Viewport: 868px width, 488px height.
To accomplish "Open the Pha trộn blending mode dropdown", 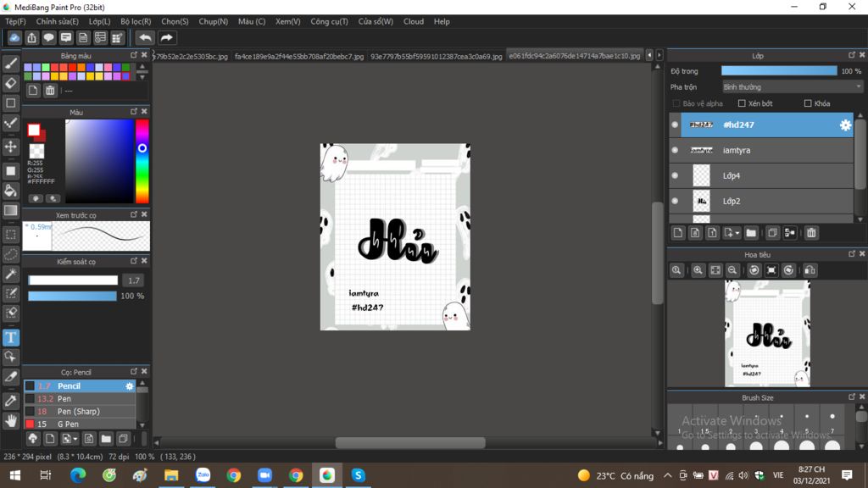I will tap(793, 87).
